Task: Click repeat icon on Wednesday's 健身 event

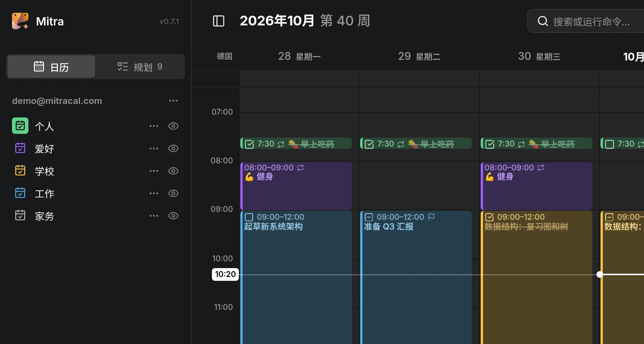Action: point(541,168)
